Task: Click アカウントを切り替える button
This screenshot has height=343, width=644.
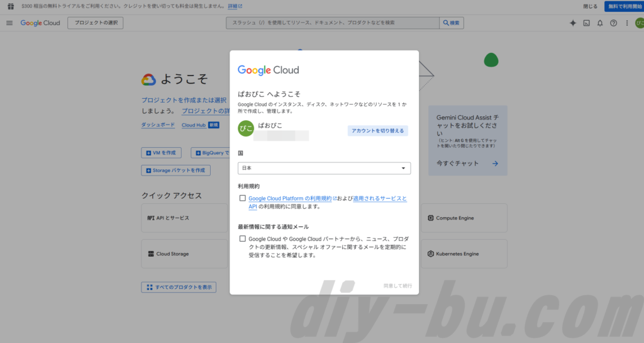Action: click(377, 131)
